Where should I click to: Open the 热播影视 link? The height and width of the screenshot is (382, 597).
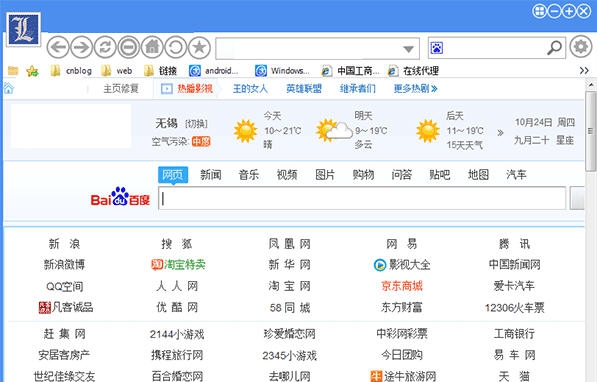tap(195, 89)
